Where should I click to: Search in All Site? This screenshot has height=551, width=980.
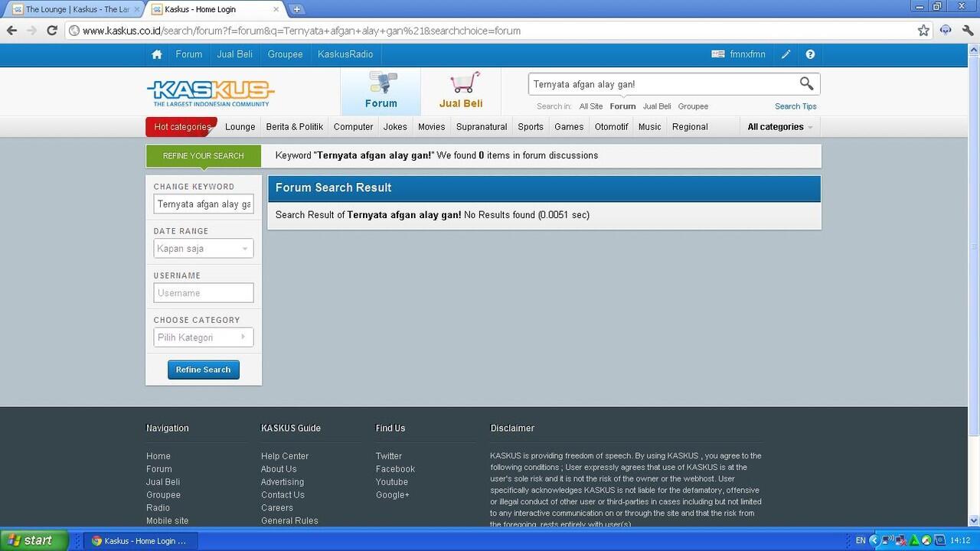(x=591, y=106)
